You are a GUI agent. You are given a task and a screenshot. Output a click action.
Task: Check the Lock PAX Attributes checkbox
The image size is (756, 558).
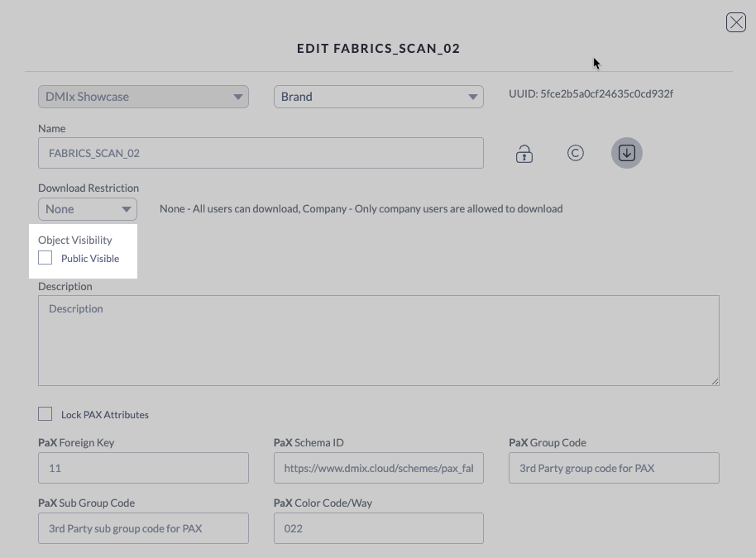coord(45,414)
